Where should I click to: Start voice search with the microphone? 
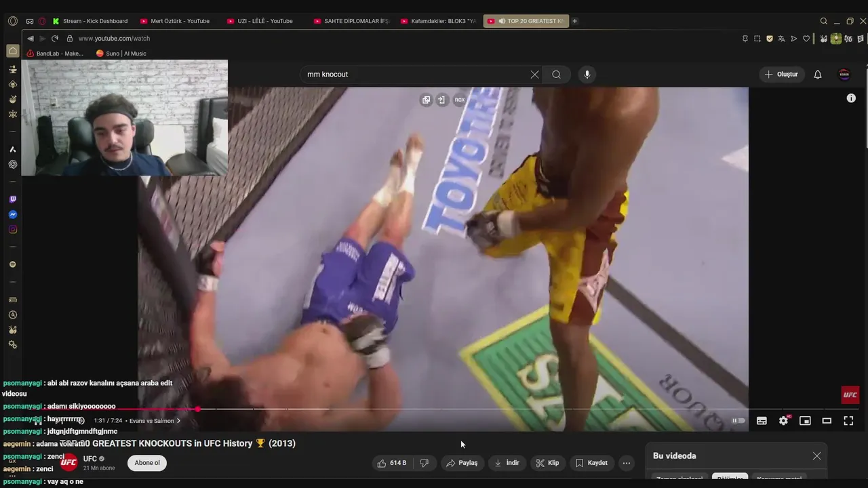tap(587, 75)
